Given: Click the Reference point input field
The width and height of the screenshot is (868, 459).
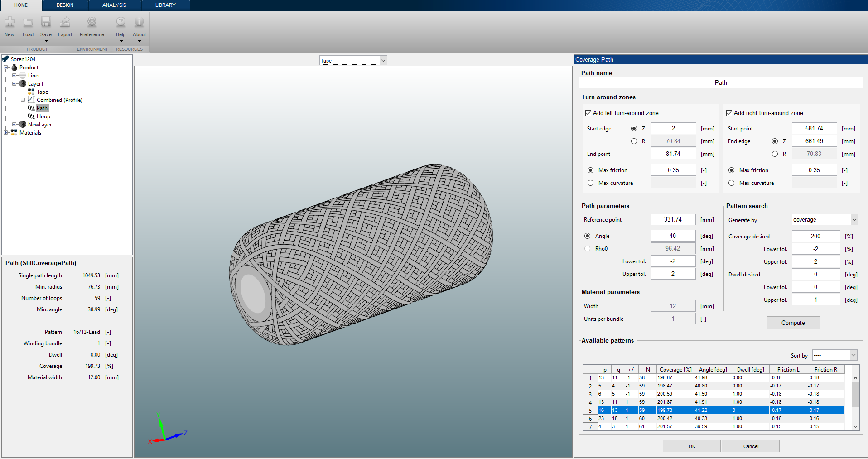Looking at the screenshot, I should pos(673,220).
